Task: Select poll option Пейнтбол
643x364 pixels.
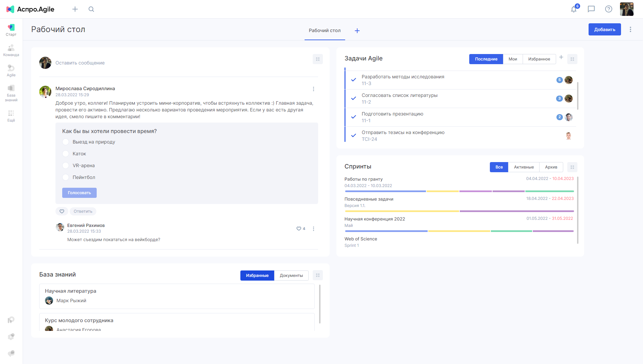Action: point(66,177)
